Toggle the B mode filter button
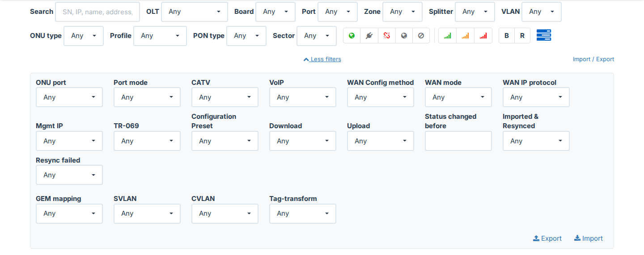 [x=507, y=36]
